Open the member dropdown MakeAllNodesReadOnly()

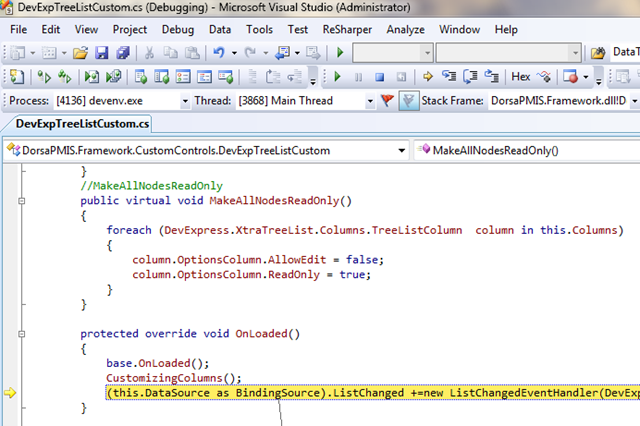527,151
